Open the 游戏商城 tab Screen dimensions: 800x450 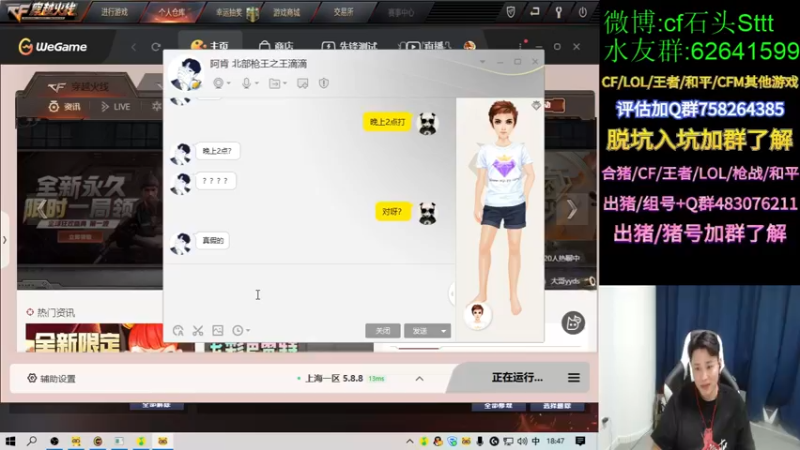pyautogui.click(x=286, y=12)
